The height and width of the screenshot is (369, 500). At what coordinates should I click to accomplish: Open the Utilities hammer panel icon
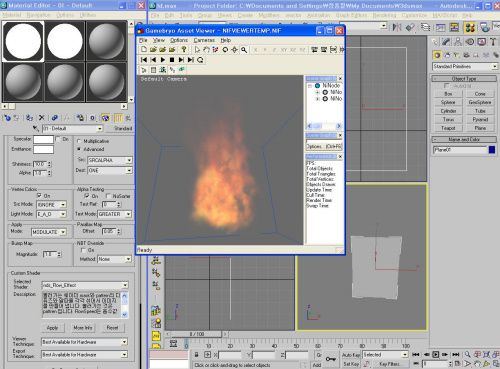[493, 42]
